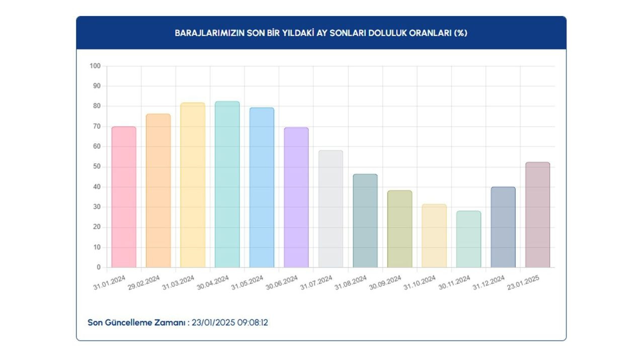The height and width of the screenshot is (362, 644).
Task: Click the 31.01.2024 axis date label
Action: click(110, 283)
